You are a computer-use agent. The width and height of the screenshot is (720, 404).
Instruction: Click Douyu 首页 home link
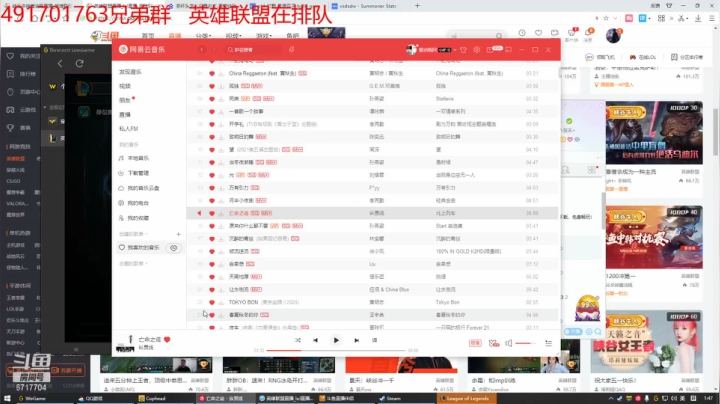(148, 36)
